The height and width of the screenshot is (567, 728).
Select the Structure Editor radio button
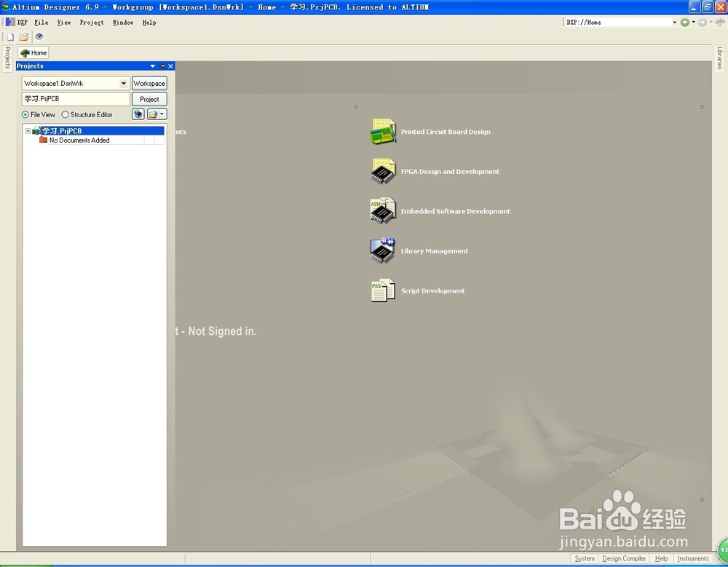tap(65, 115)
